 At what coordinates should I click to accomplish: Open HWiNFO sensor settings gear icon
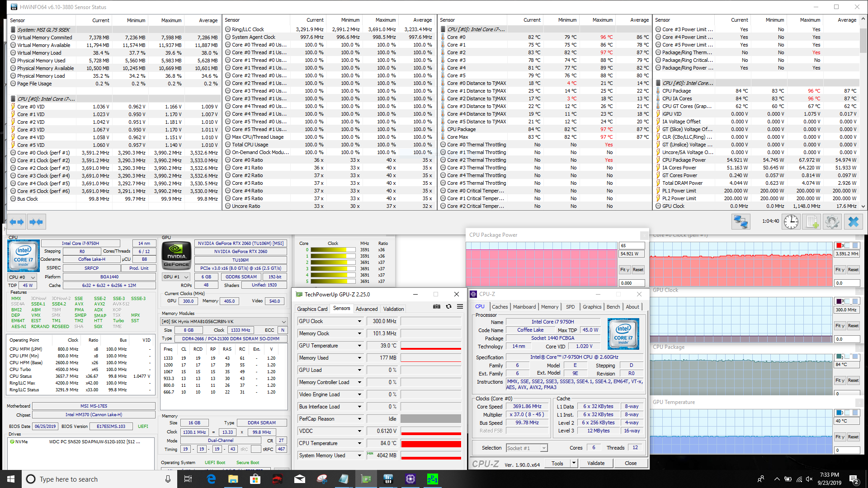[832, 222]
